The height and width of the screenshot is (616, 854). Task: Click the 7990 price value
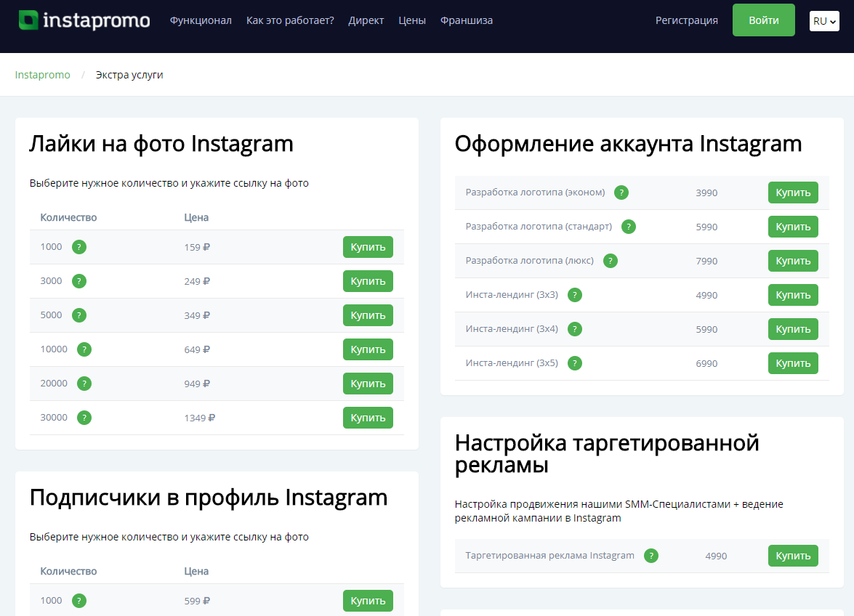[x=706, y=262]
